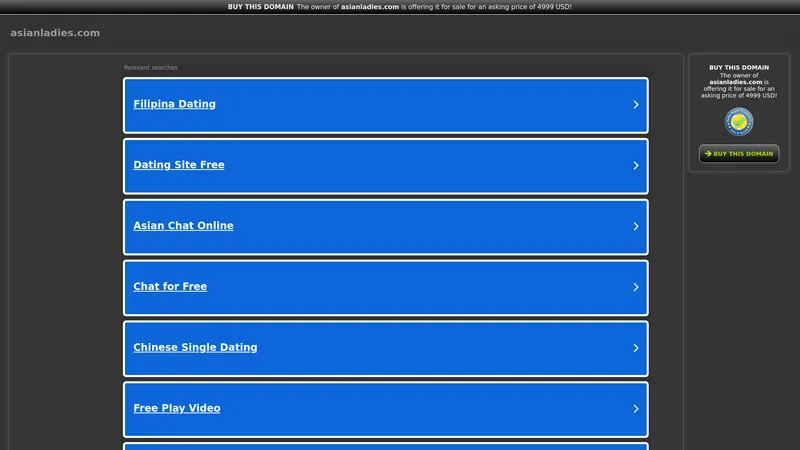The width and height of the screenshot is (800, 450).
Task: Click the chevron arrow on Filipina Dating
Action: coord(636,105)
